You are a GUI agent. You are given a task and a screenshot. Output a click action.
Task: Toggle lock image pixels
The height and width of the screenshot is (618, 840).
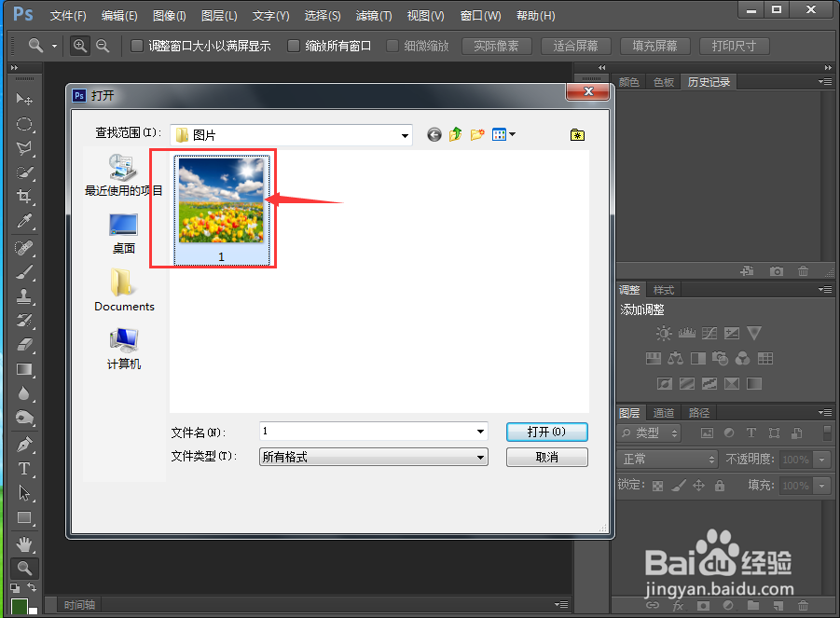pos(679,486)
